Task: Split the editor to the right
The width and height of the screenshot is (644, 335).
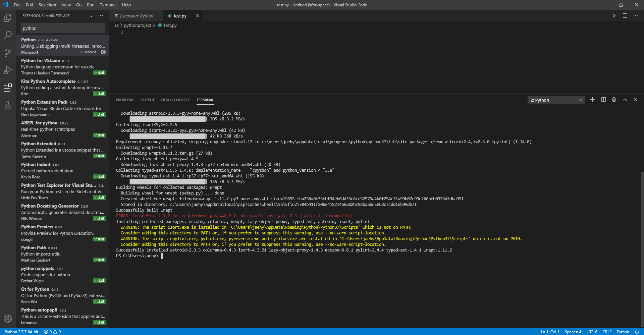Action: point(625,16)
